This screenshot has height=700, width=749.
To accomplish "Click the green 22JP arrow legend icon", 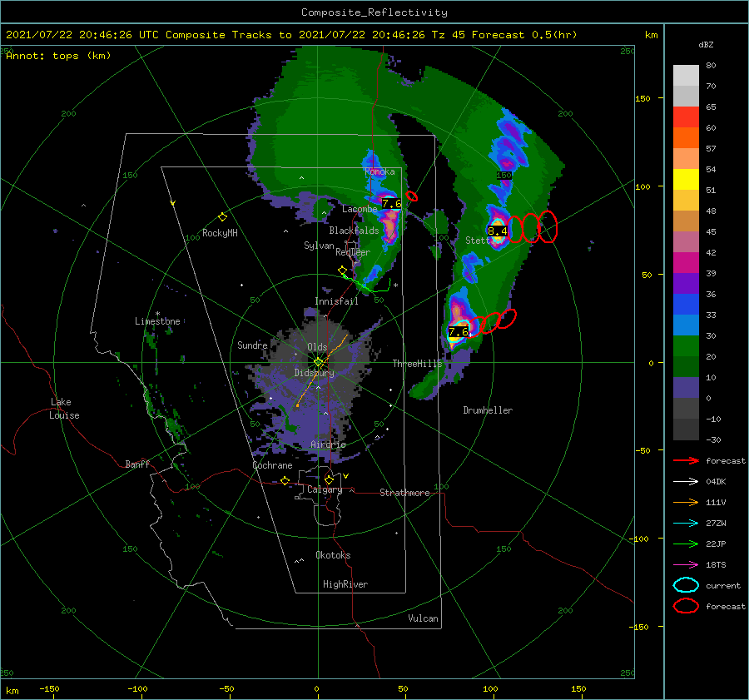I will [686, 544].
